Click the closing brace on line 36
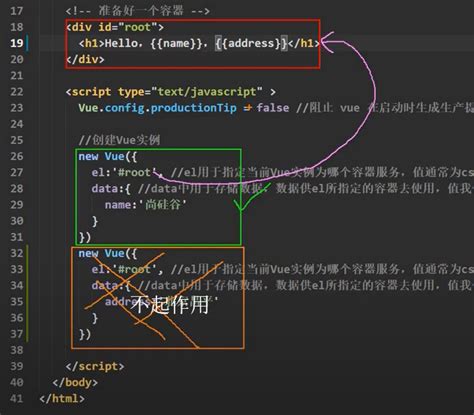This screenshot has height=415, width=474. tap(95, 318)
